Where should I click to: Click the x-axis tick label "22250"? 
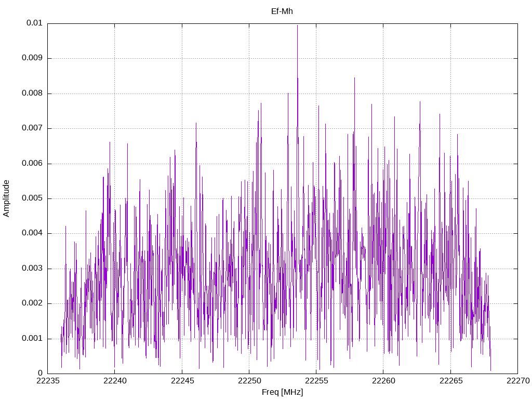click(249, 381)
